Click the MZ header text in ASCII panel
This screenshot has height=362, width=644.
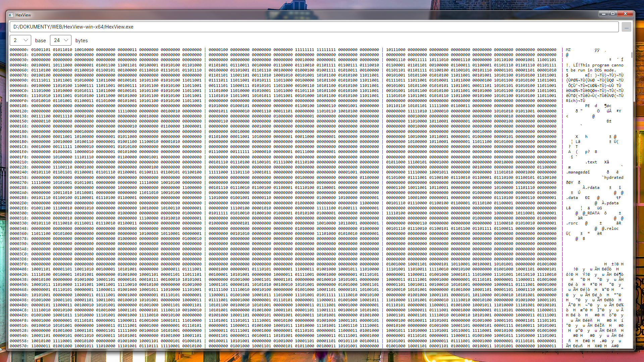[568, 49]
